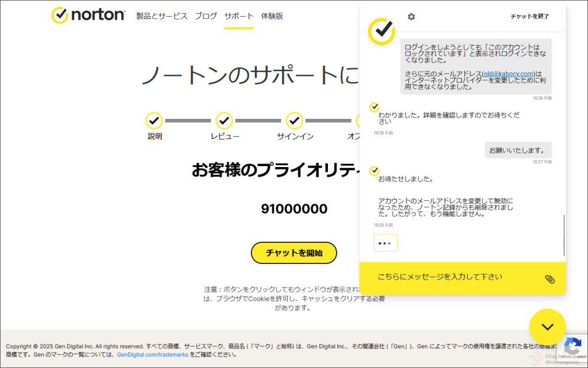The image size is (588, 368).
Task: Click the typing indicator dots bubble
Action: click(385, 243)
